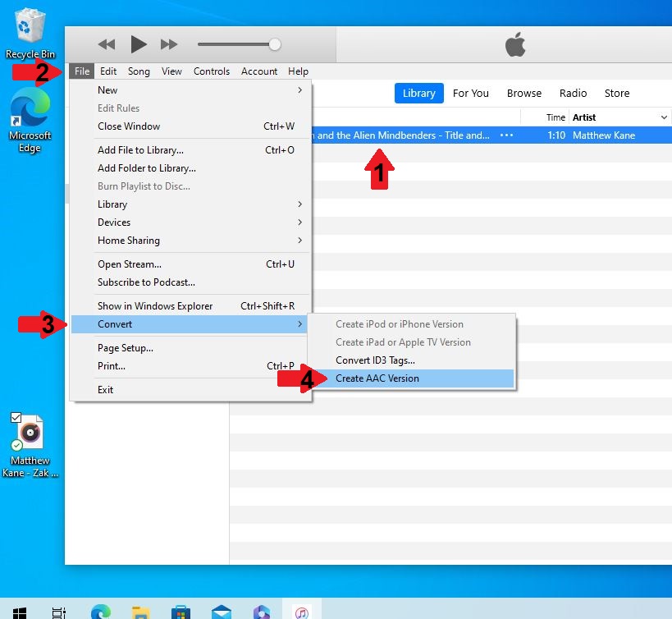Open the Controls menu
Image resolution: width=672 pixels, height=619 pixels.
[212, 71]
